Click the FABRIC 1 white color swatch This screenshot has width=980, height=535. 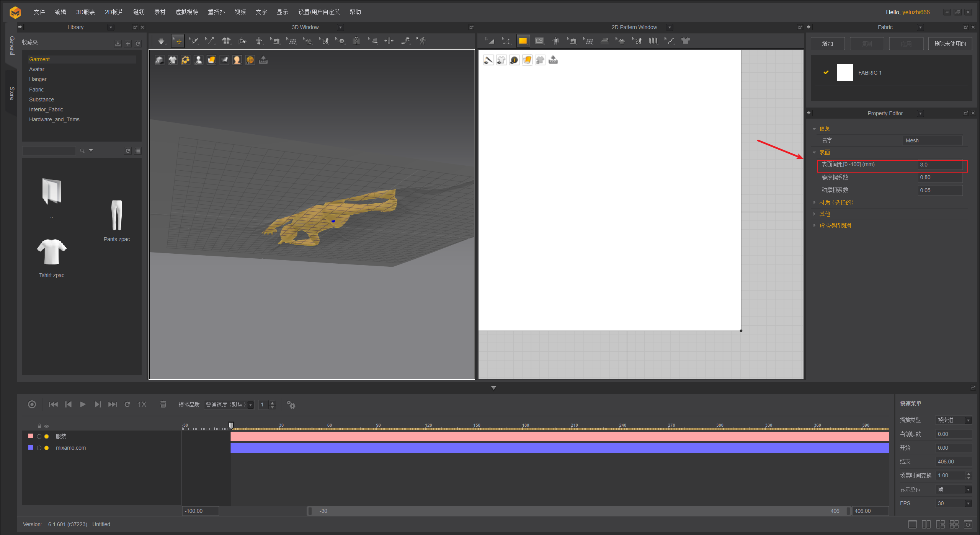(x=844, y=72)
